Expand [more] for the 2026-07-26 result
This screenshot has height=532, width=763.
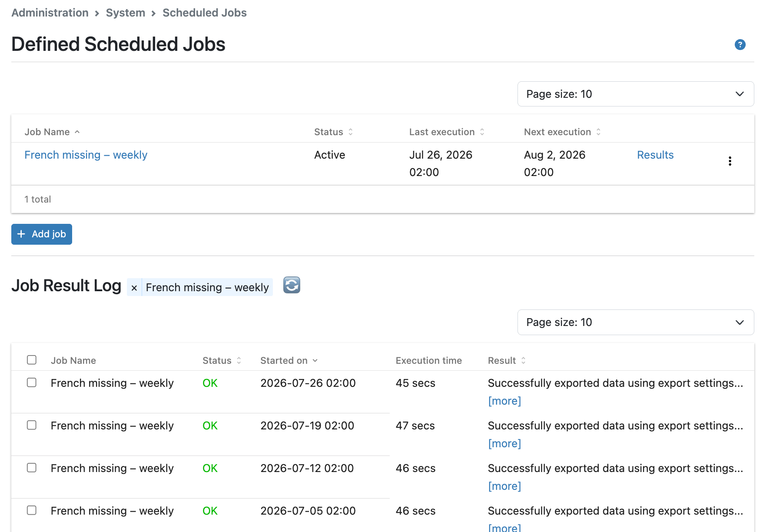coord(504,401)
